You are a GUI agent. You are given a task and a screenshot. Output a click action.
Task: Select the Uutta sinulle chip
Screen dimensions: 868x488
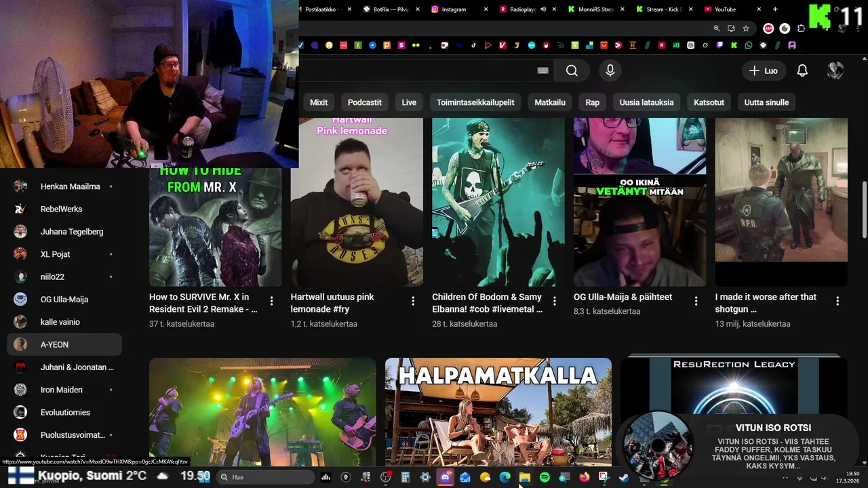tap(766, 102)
